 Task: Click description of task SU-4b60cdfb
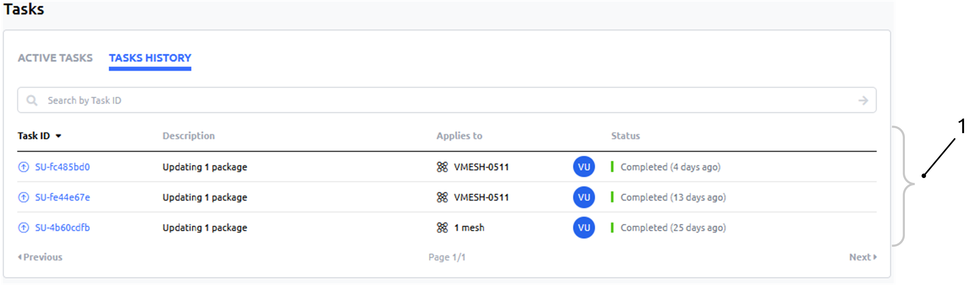pyautogui.click(x=205, y=228)
